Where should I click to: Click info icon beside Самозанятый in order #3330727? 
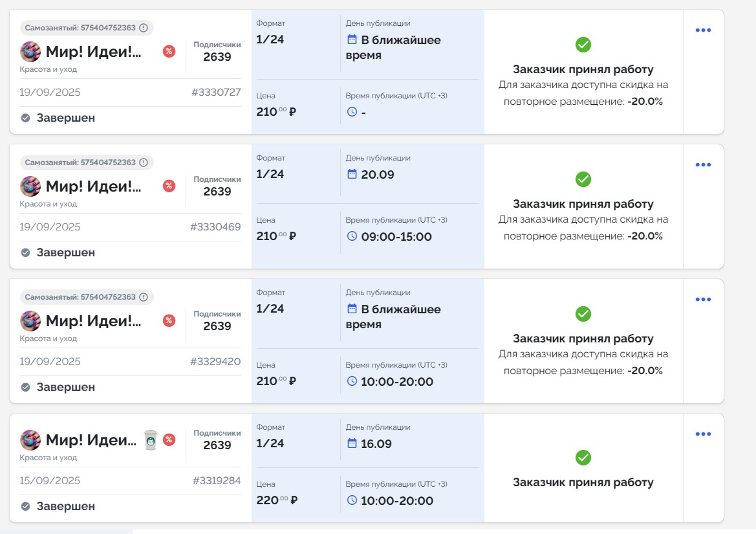(x=144, y=28)
